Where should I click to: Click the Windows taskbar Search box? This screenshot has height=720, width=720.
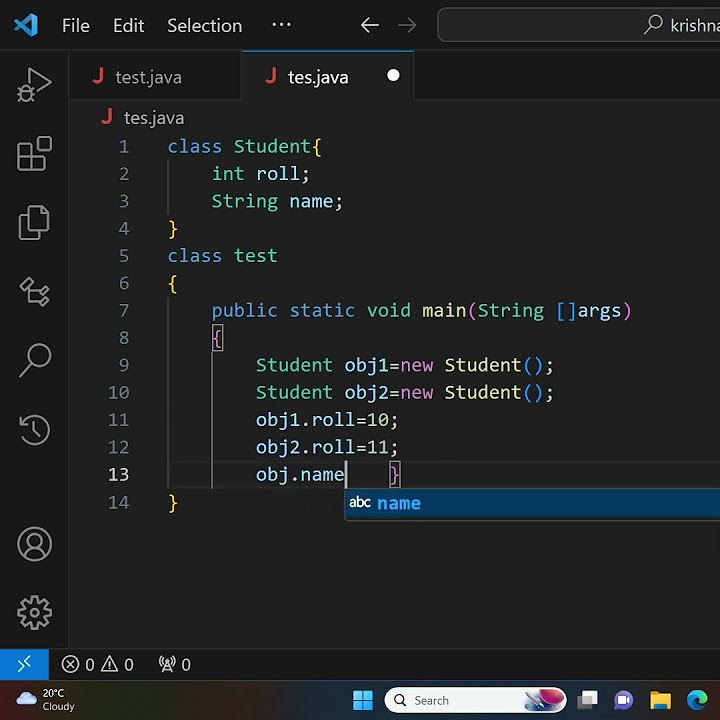[475, 700]
